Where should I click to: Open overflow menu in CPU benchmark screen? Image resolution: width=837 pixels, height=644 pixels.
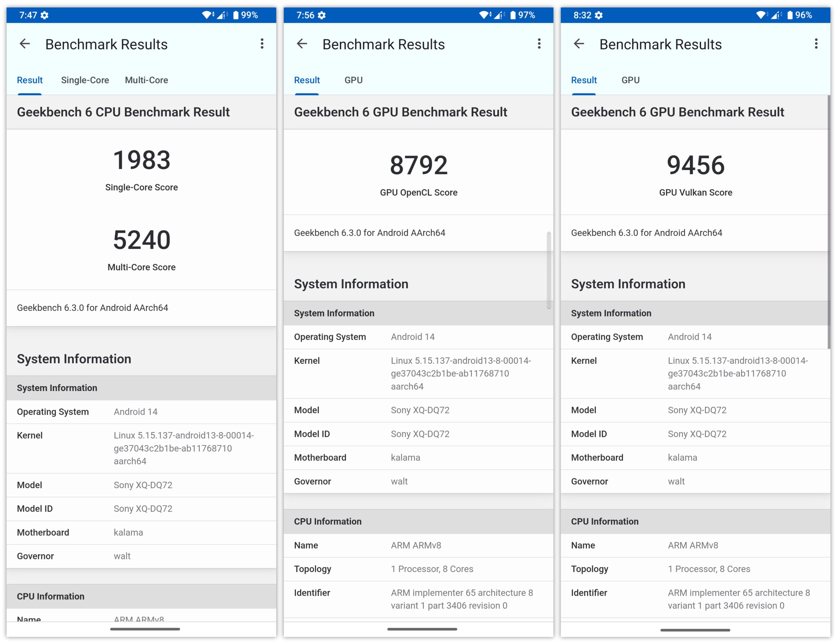point(262,44)
